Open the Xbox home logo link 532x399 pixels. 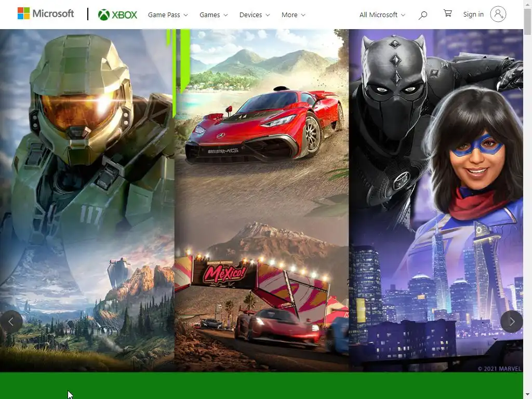click(x=117, y=15)
